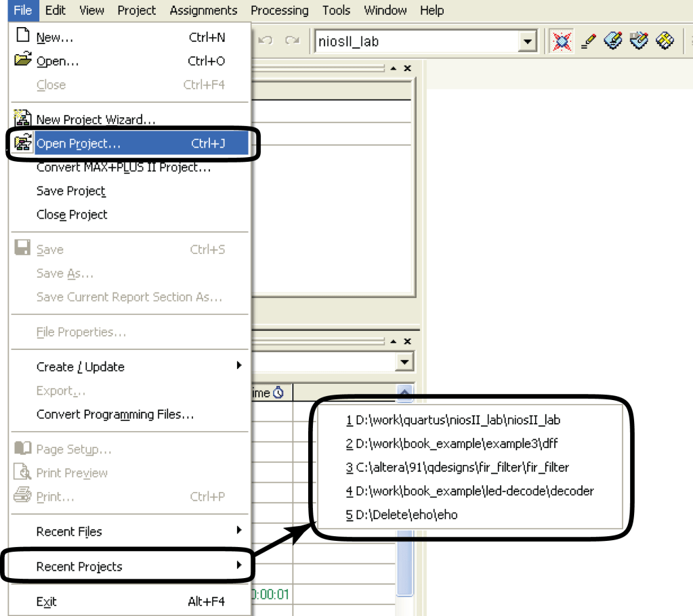
Task: Click the New Project Wizard menu icon
Action: coord(23,119)
